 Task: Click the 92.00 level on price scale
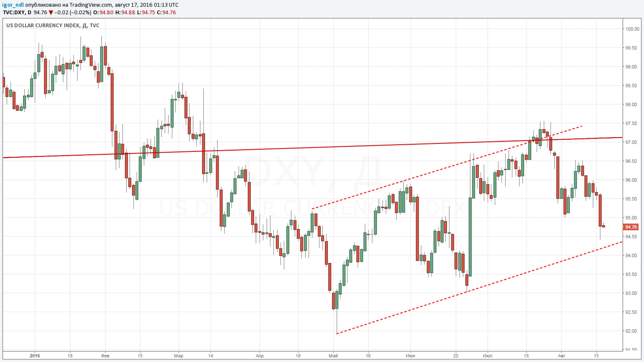pyautogui.click(x=631, y=331)
